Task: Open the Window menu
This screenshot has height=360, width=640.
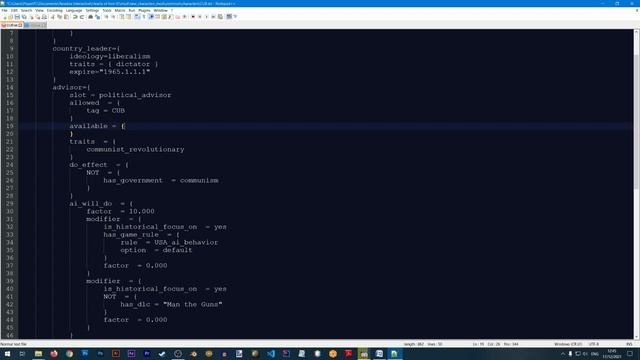Action: (161, 11)
